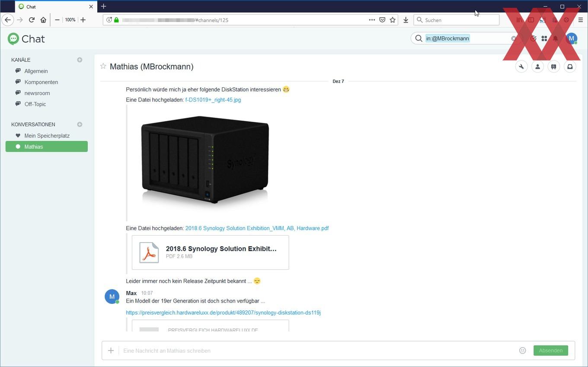The image size is (588, 367).
Task: Show conversation members person icon
Action: pyautogui.click(x=537, y=67)
